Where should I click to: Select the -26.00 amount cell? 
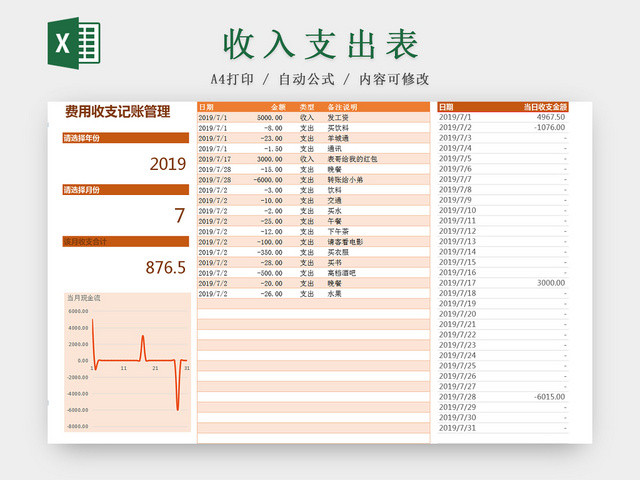pos(271,294)
